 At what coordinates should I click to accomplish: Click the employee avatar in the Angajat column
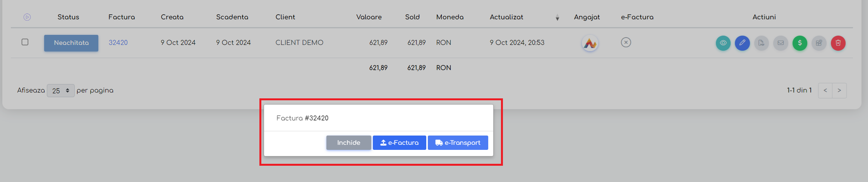click(x=590, y=43)
